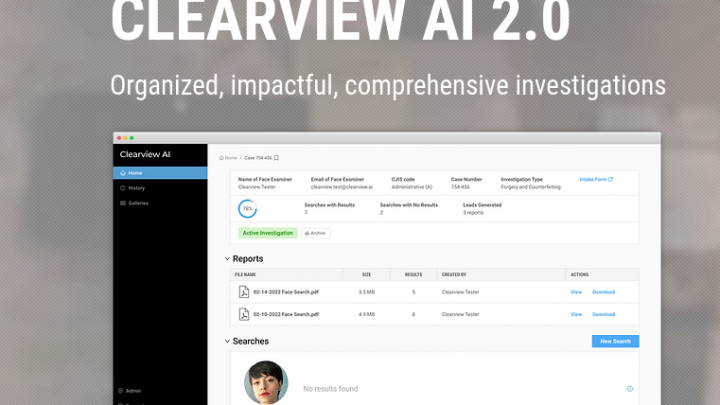
Task: Click Case 754-456 in the breadcrumb
Action: [x=258, y=158]
